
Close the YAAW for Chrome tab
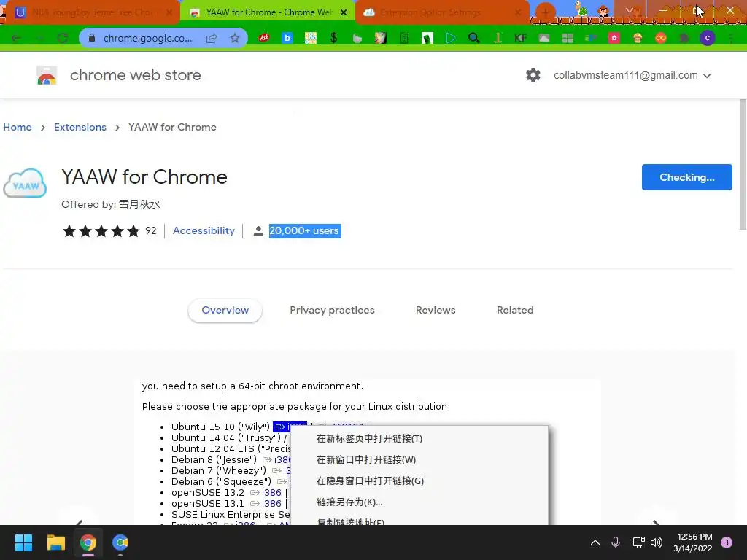point(344,12)
